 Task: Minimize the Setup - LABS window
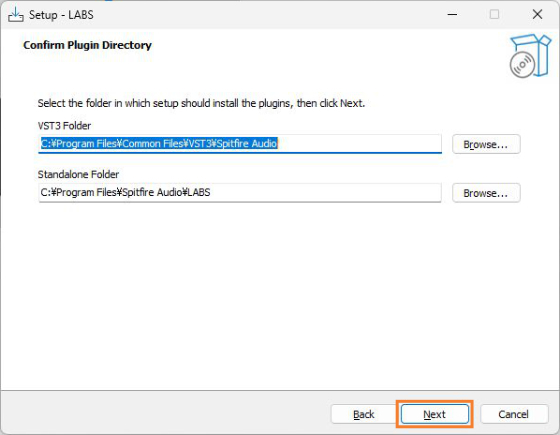[452, 15]
